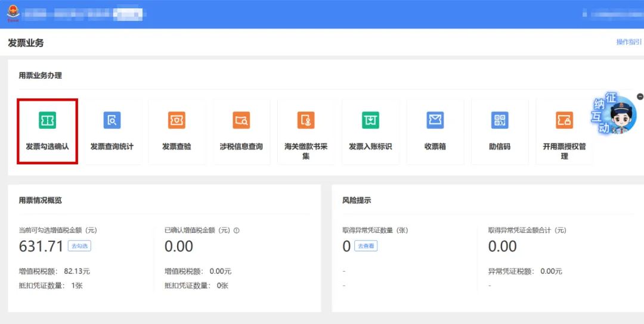Open 发票勾选确认 invoice selection icon

[47, 120]
